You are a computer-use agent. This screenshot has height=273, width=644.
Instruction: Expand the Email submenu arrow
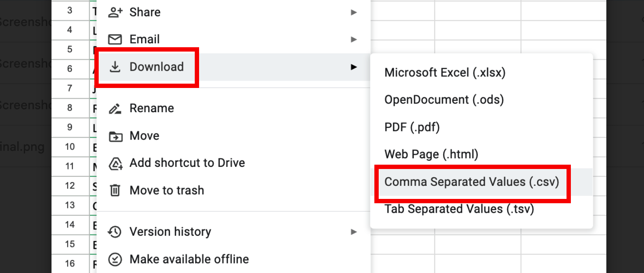click(354, 39)
